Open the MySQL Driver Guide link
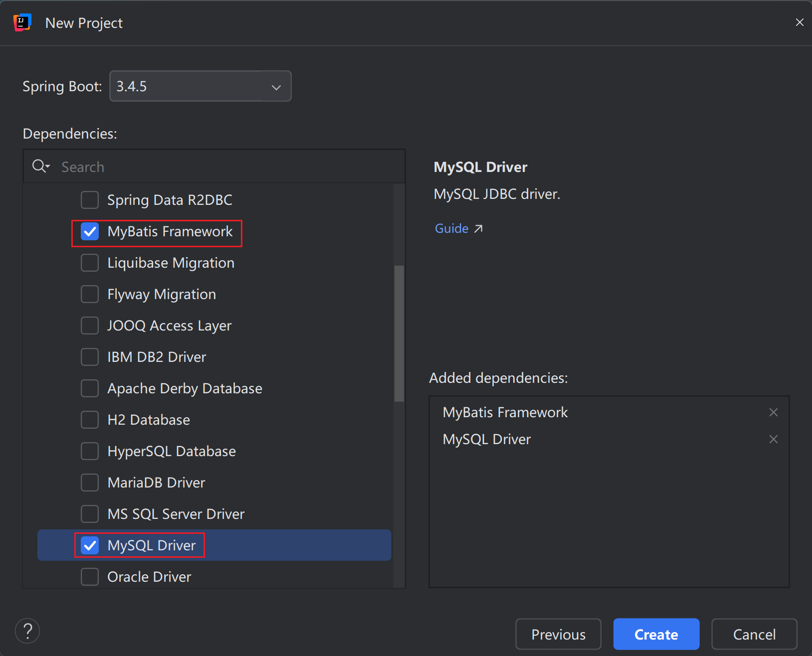 [458, 228]
